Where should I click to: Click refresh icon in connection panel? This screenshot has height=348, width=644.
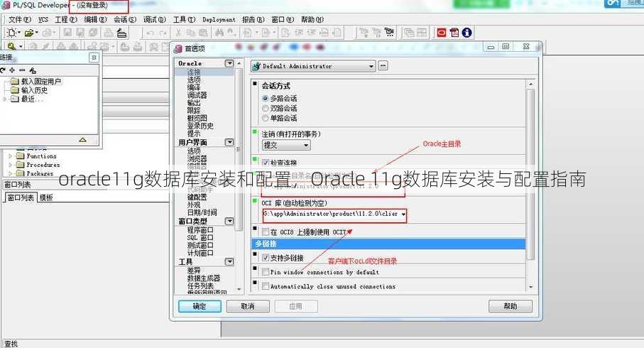click(3, 70)
